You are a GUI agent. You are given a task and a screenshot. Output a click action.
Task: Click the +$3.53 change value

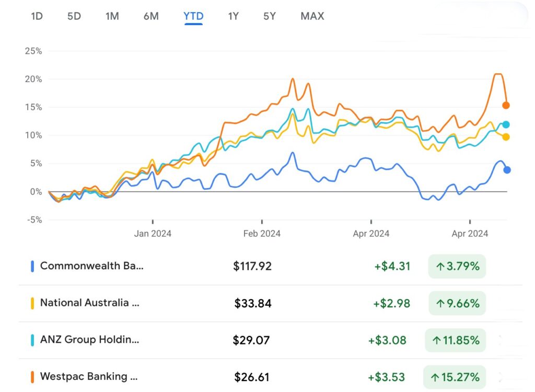click(386, 377)
